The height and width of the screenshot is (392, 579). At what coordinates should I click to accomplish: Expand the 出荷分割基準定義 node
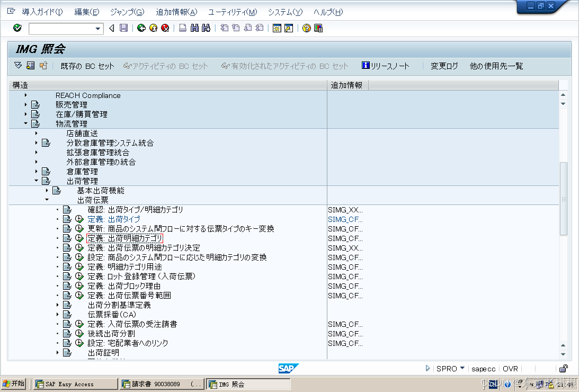(x=58, y=305)
